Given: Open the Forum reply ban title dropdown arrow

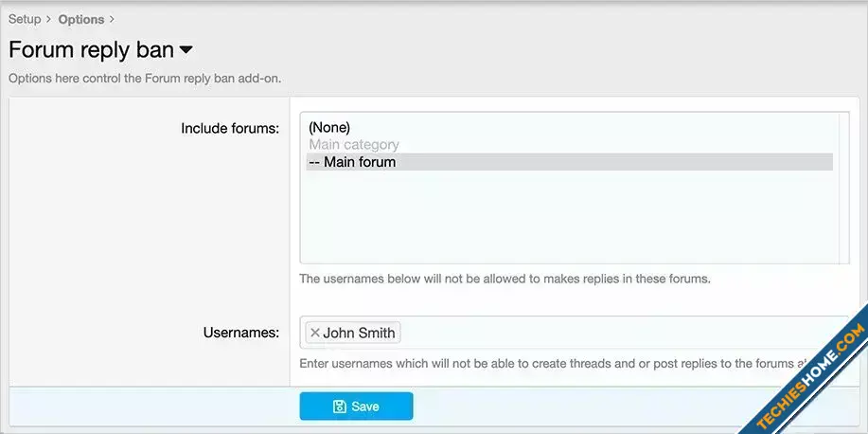Looking at the screenshot, I should [x=186, y=49].
